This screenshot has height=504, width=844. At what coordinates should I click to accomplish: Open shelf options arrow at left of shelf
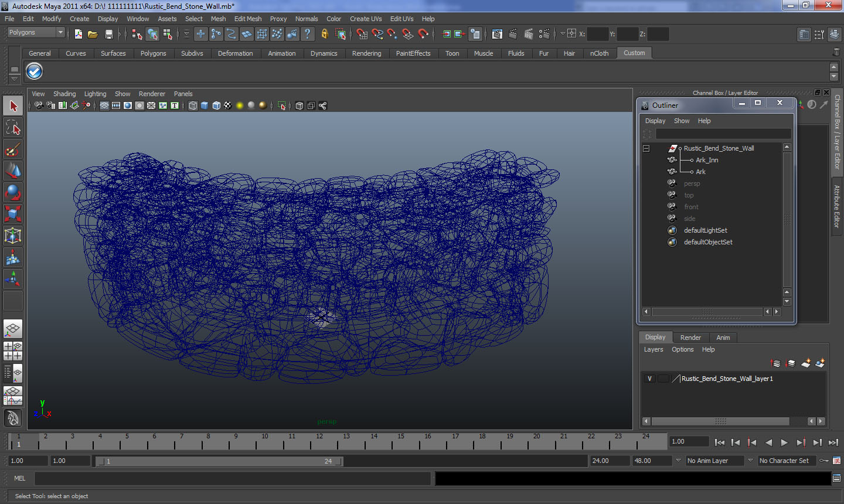tap(14, 79)
